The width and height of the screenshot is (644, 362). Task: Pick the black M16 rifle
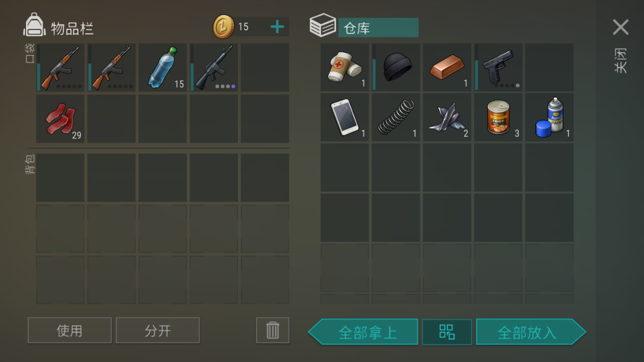214,68
